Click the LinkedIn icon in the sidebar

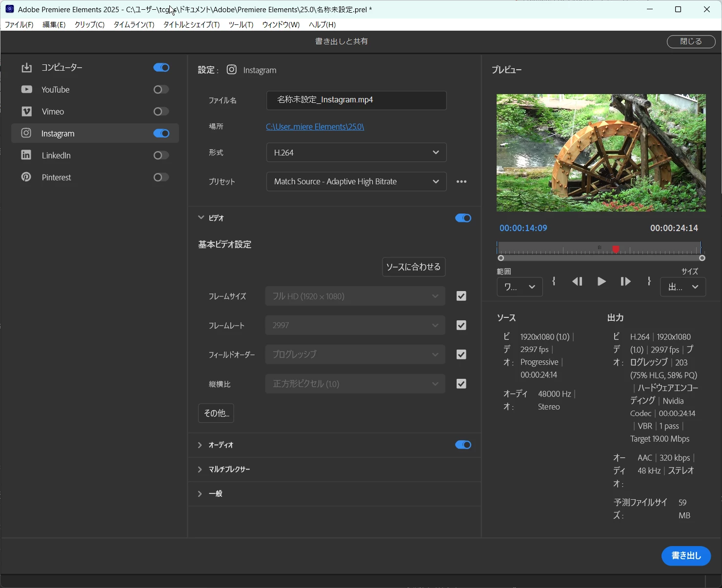26,155
